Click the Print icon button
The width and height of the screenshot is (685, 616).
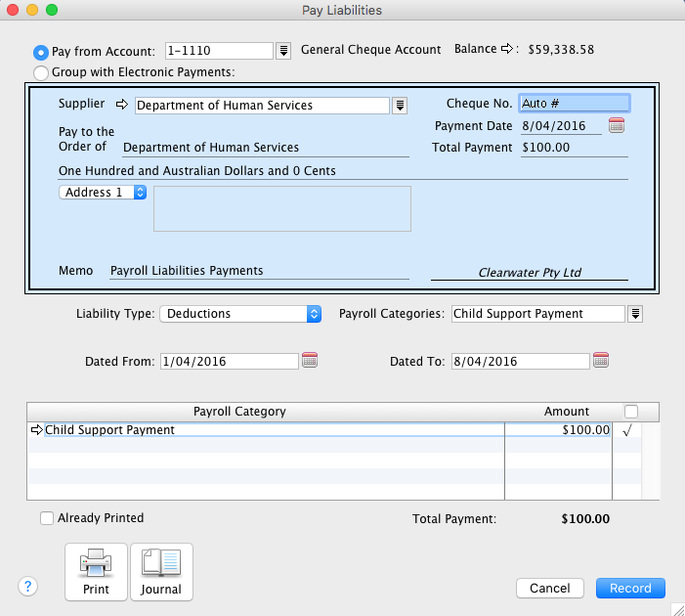click(x=96, y=572)
